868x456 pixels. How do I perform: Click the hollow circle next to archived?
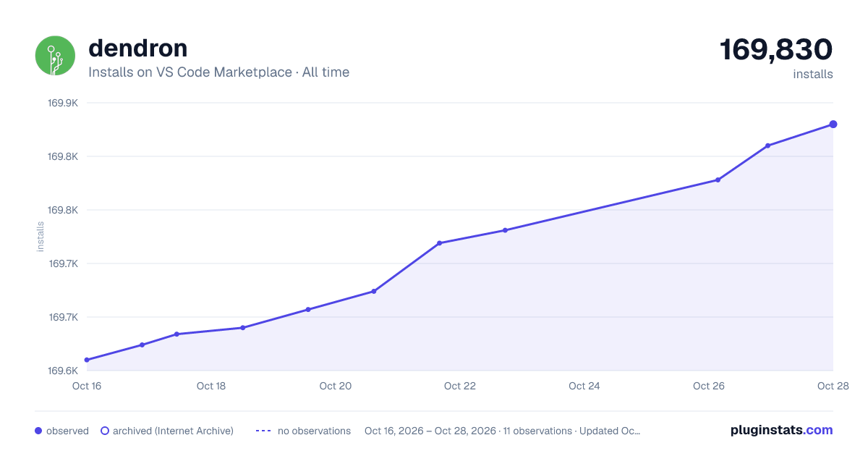point(105,431)
